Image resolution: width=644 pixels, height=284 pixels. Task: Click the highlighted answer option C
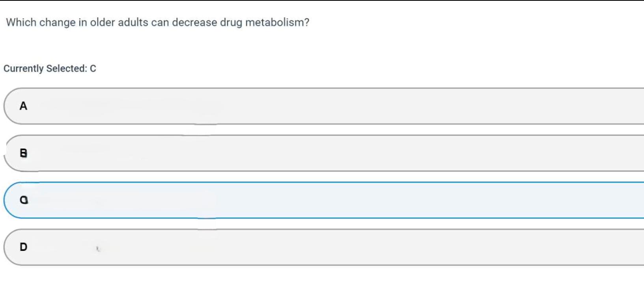click(x=323, y=200)
